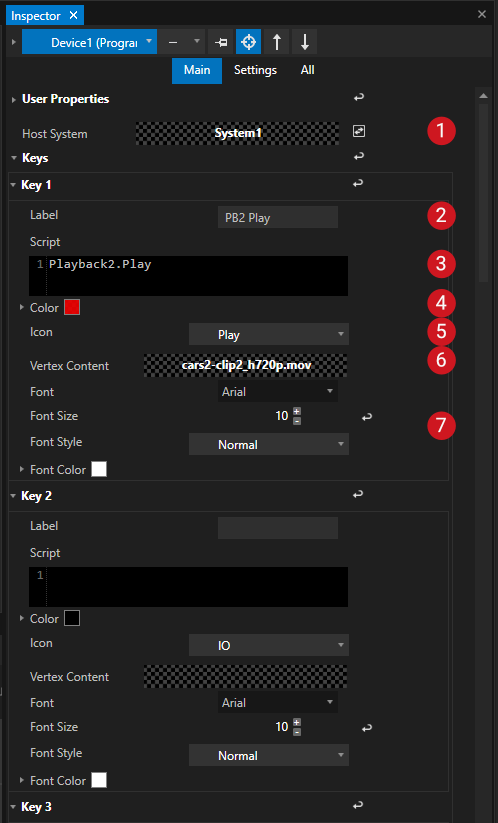Viewport: 498px width, 823px height.
Task: Collapse the Key 2 section
Action: (x=14, y=495)
